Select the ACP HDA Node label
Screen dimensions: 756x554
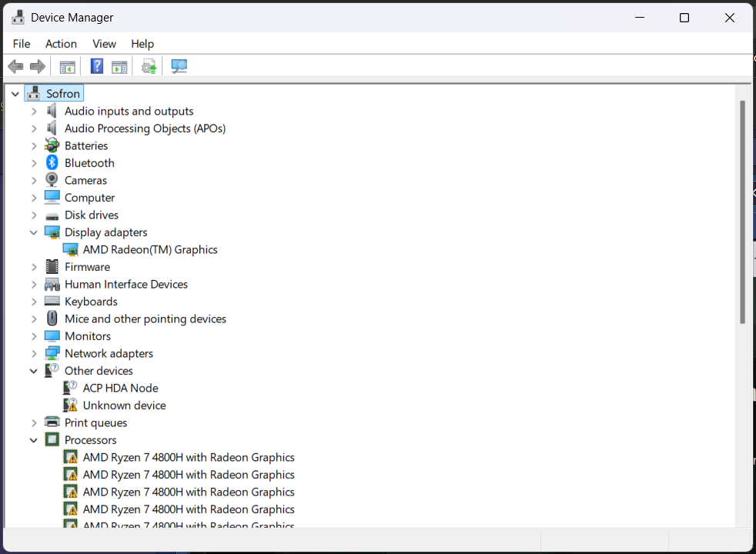click(121, 388)
